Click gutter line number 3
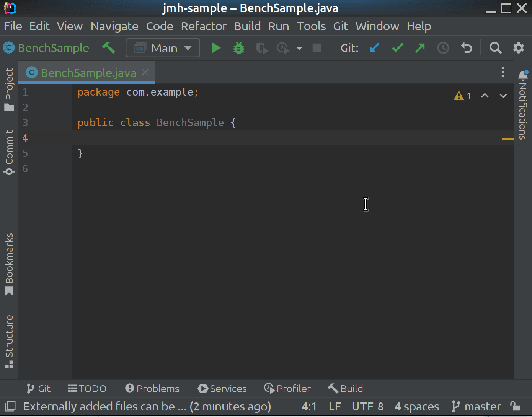The image size is (532, 417). [x=25, y=122]
